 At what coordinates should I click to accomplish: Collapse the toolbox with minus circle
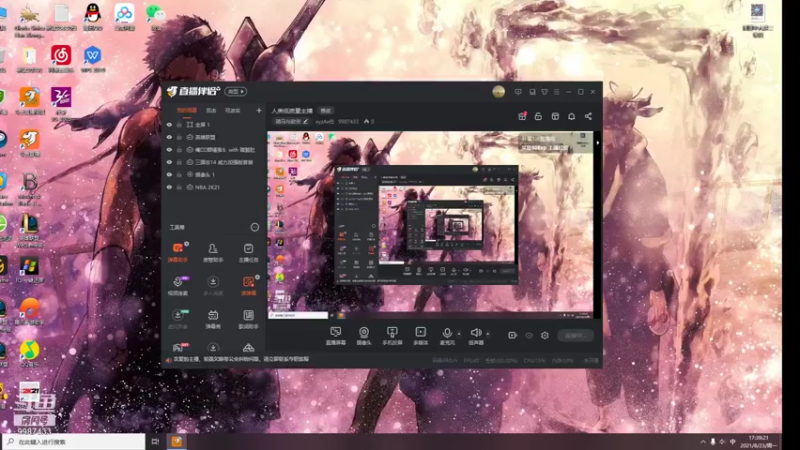pos(255,227)
